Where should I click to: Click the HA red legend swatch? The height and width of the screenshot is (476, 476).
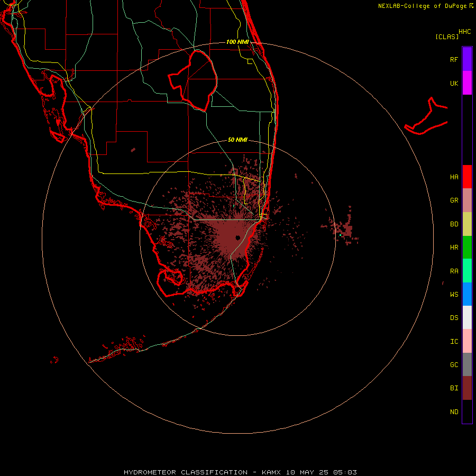coord(467,177)
